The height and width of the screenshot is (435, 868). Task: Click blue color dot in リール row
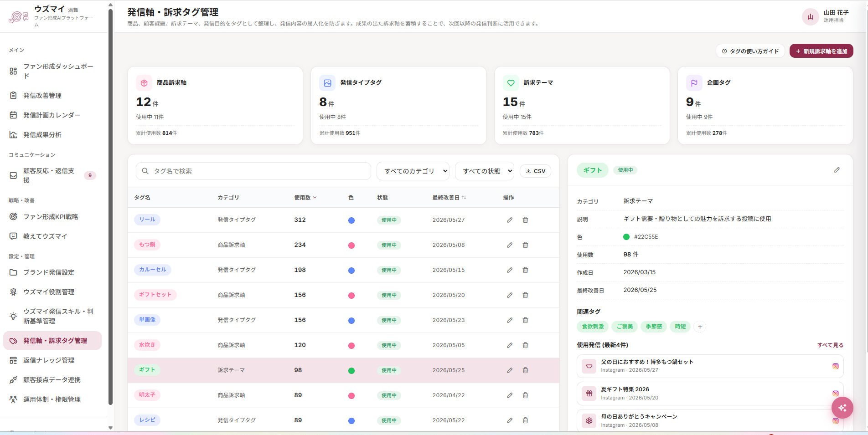351,220
